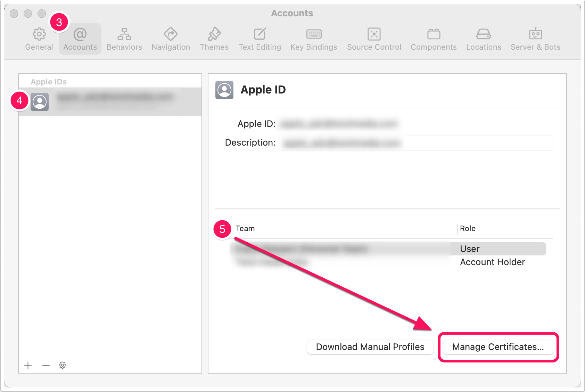
Task: Click the Role column header
Action: click(x=468, y=228)
